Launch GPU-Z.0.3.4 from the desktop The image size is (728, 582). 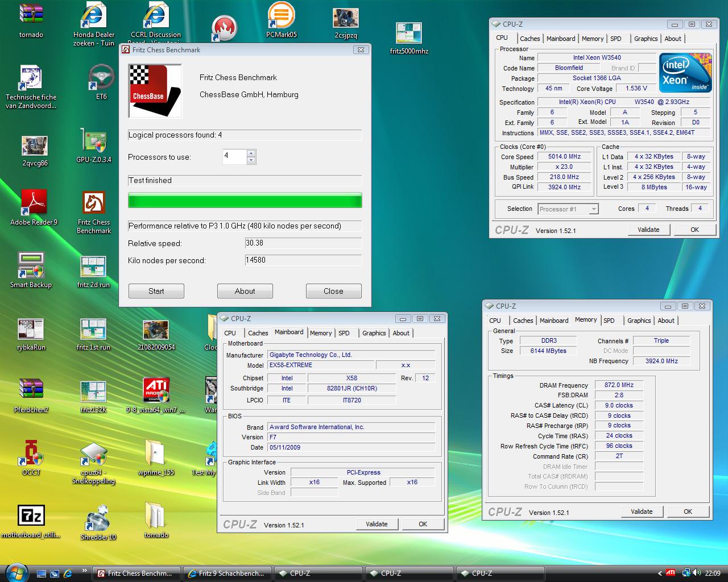click(x=94, y=146)
